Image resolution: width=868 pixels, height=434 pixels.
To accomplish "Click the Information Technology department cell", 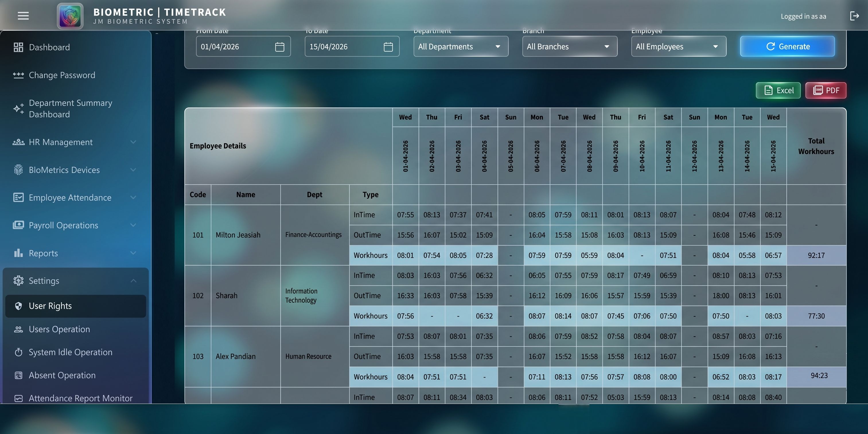I will (314, 295).
